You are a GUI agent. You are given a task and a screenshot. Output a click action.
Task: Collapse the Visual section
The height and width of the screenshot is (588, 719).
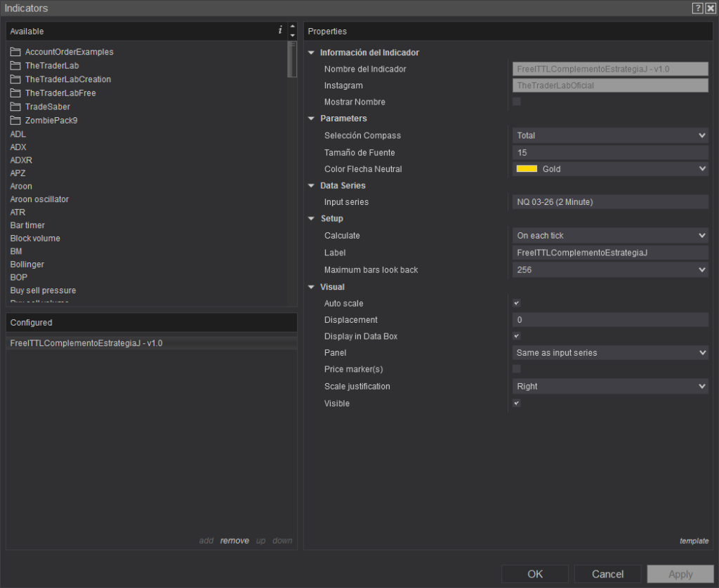(312, 287)
